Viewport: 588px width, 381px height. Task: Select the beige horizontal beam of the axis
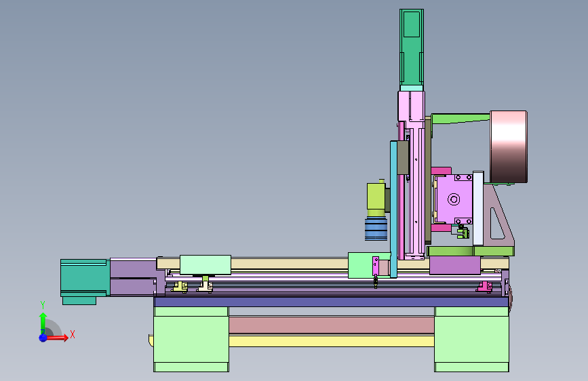(x=290, y=263)
